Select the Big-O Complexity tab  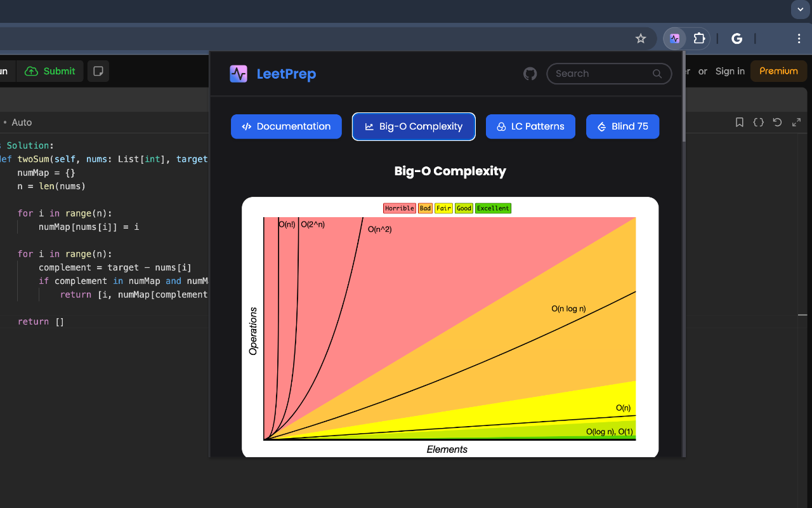414,126
